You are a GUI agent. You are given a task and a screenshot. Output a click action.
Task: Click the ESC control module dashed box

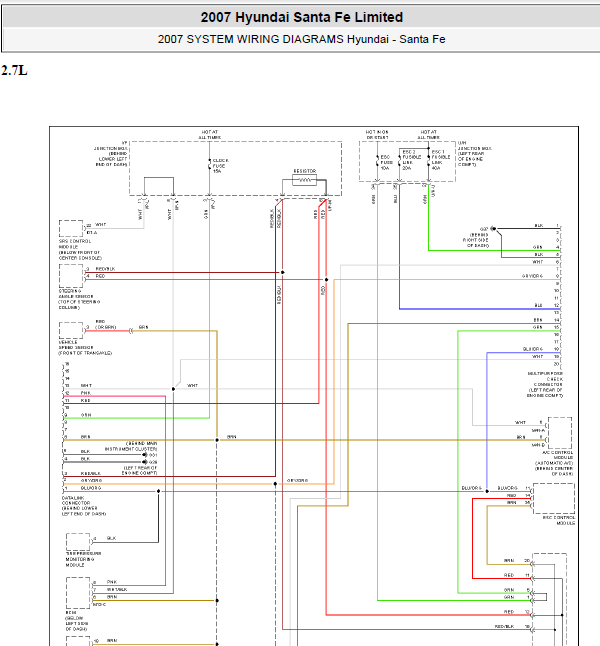coord(554,499)
